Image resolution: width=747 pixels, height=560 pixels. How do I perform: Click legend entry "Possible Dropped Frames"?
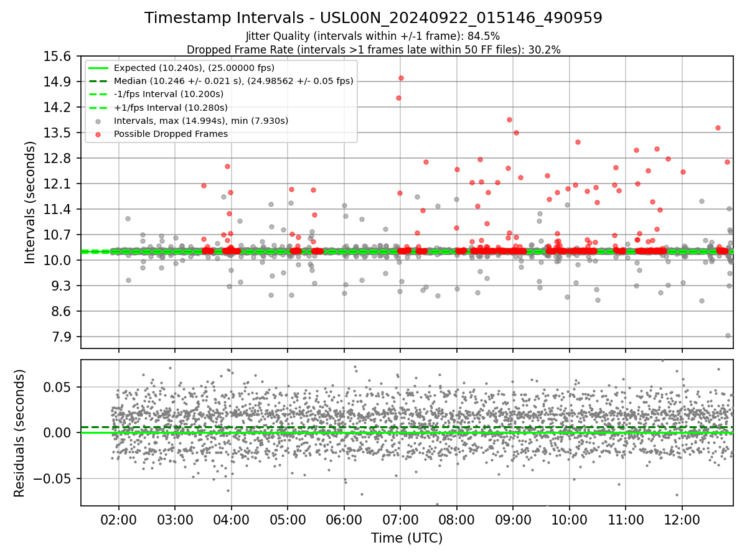tap(171, 134)
